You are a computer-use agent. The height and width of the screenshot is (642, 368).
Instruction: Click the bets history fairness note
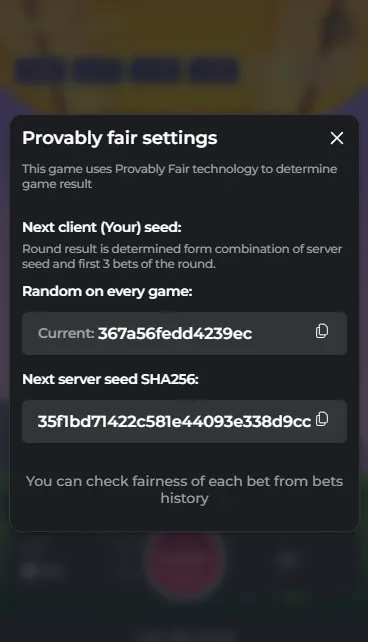(x=184, y=490)
